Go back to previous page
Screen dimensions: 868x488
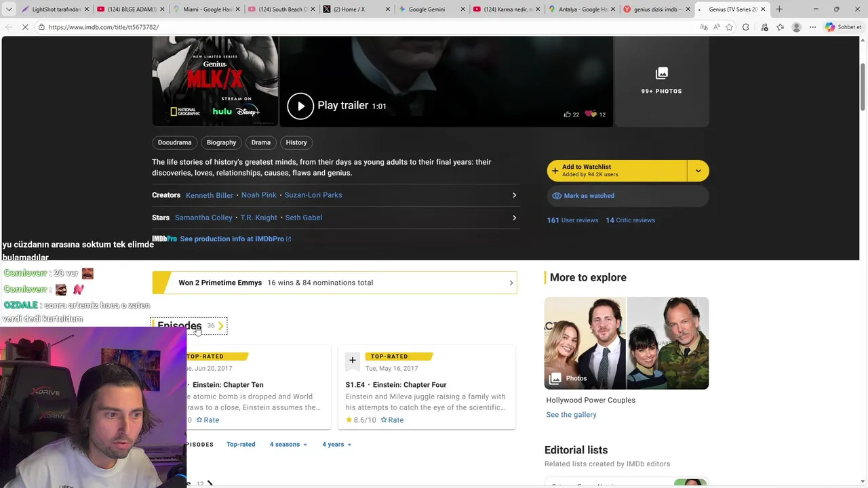click(x=9, y=27)
